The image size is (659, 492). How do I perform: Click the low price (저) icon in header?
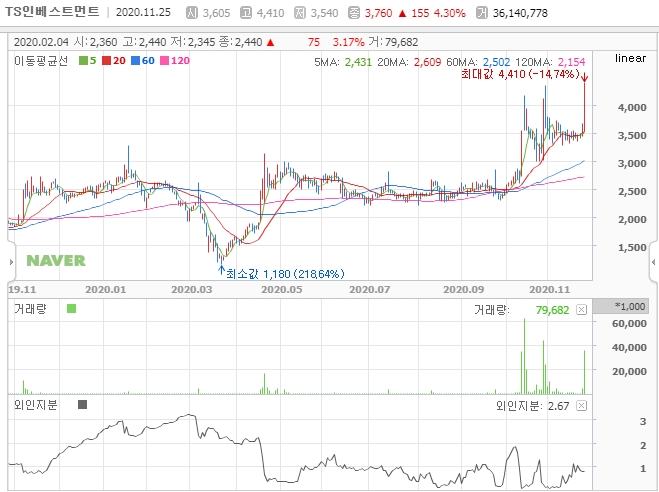coord(300,13)
